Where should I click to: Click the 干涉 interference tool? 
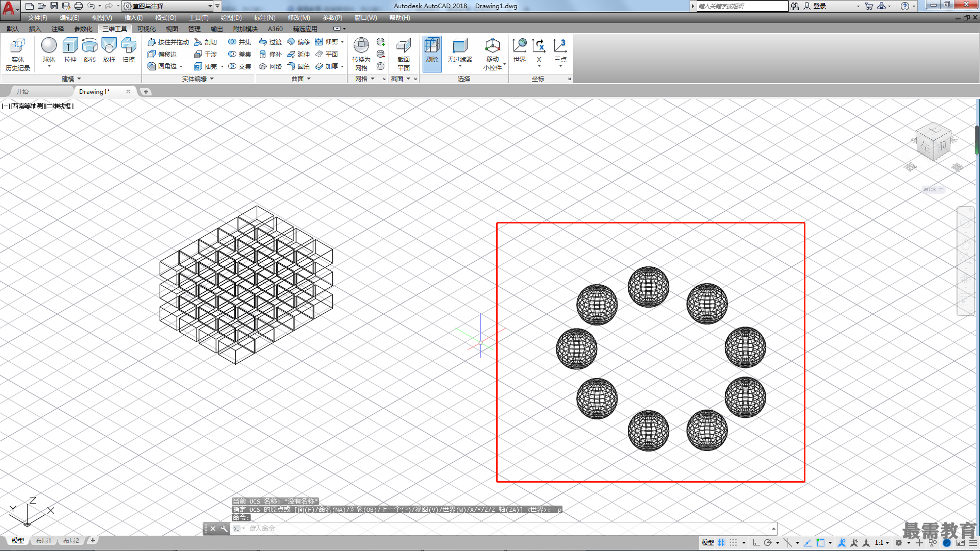206,54
